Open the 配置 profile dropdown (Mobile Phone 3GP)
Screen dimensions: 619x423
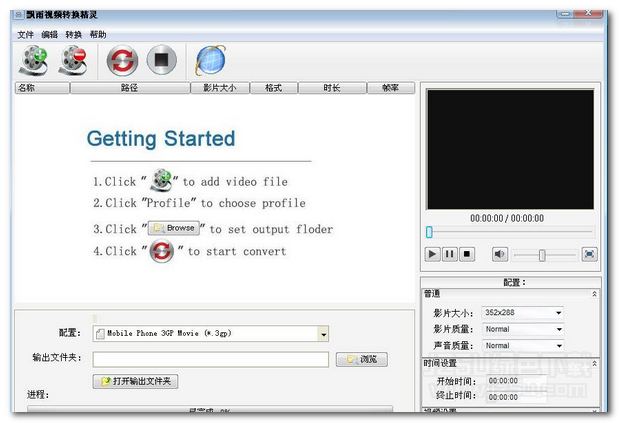(211, 333)
